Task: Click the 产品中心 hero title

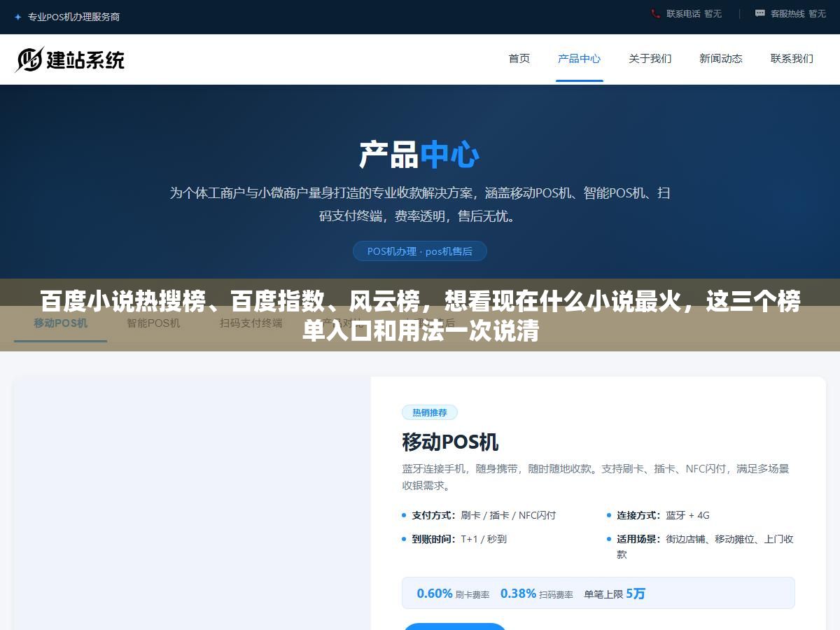Action: 420,155
